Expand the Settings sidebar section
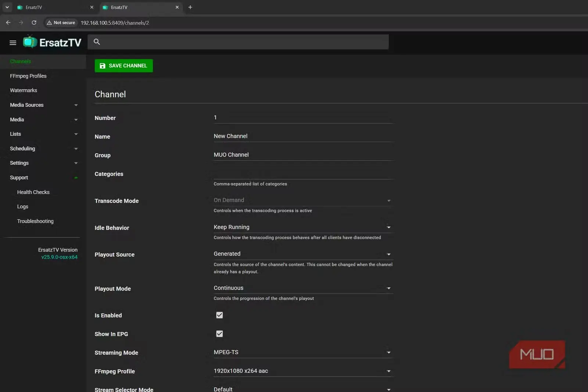588x392 pixels. click(x=43, y=163)
